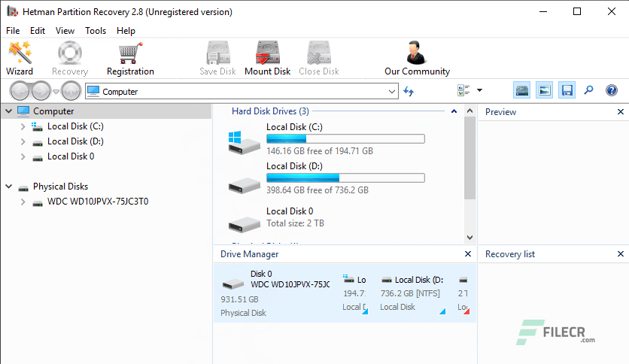
Task: Click the Save Disk toolbar icon
Action: [218, 53]
